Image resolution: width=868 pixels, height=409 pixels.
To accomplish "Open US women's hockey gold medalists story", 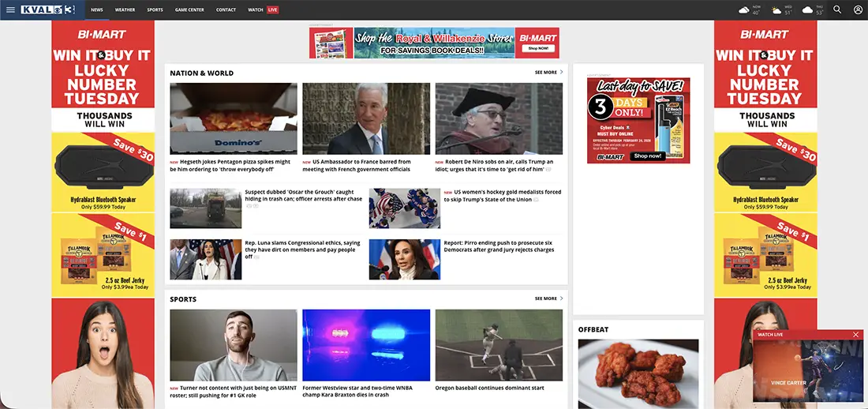I will [503, 195].
